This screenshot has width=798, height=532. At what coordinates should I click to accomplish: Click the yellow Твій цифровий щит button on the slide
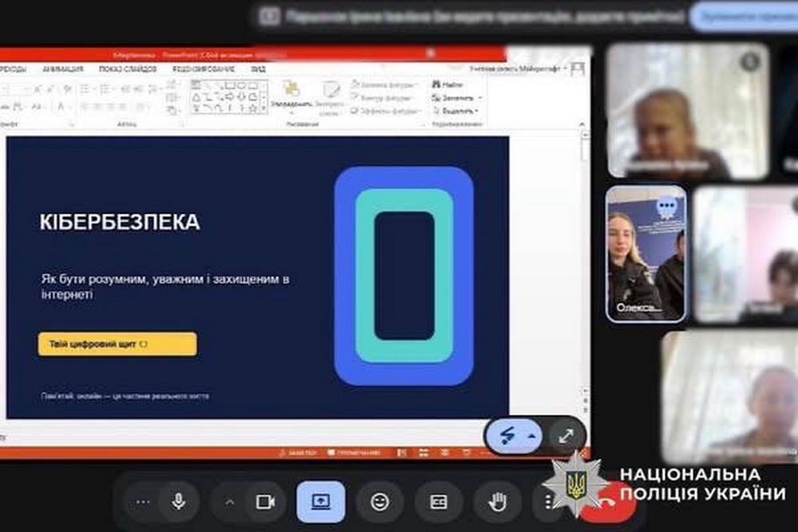[117, 345]
